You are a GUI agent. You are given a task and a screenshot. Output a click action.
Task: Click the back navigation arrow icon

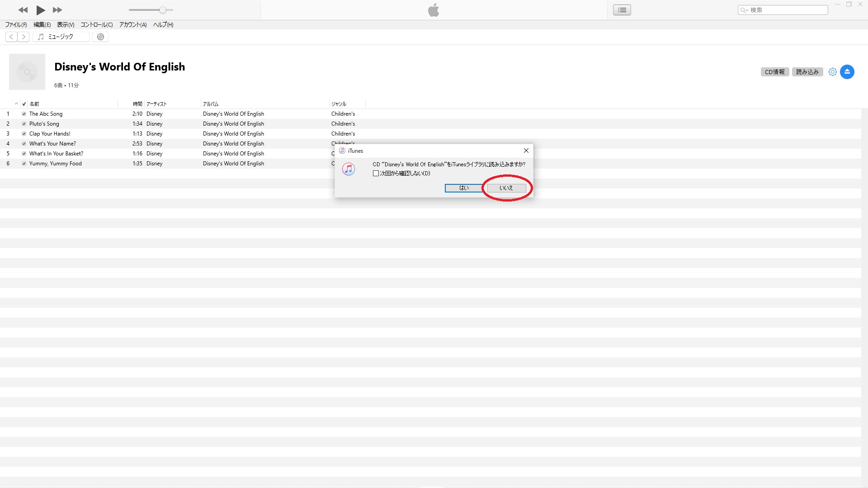[11, 36]
